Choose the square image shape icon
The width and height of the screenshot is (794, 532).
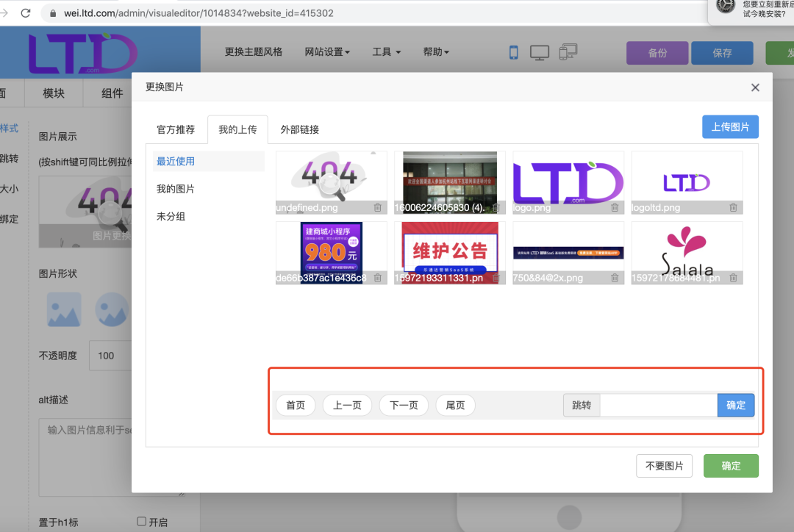tap(64, 309)
